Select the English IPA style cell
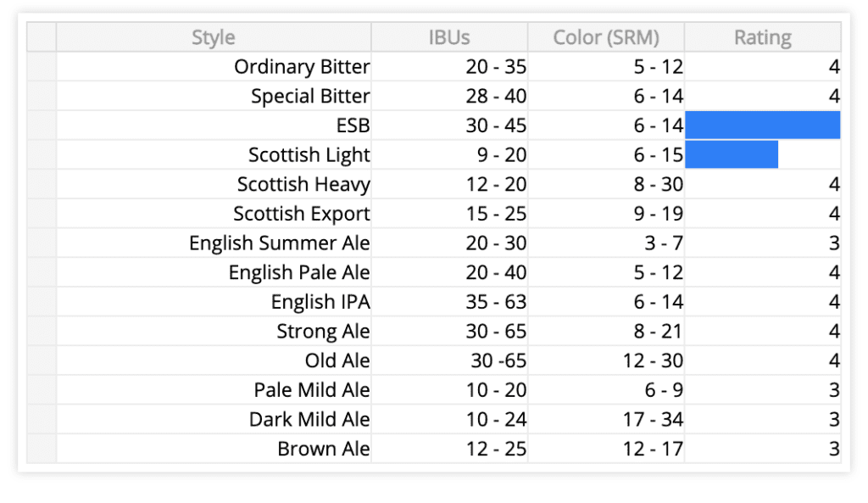The image size is (868, 503). point(214,302)
